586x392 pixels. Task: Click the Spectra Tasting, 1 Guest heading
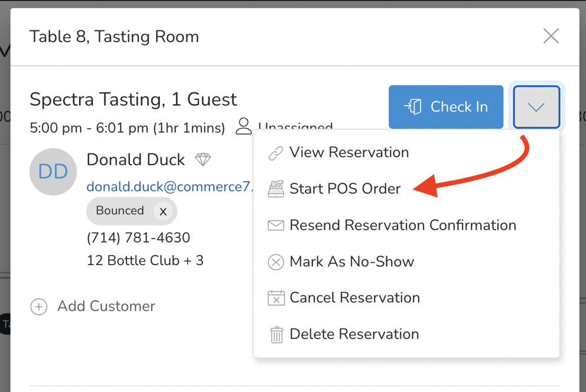point(133,99)
